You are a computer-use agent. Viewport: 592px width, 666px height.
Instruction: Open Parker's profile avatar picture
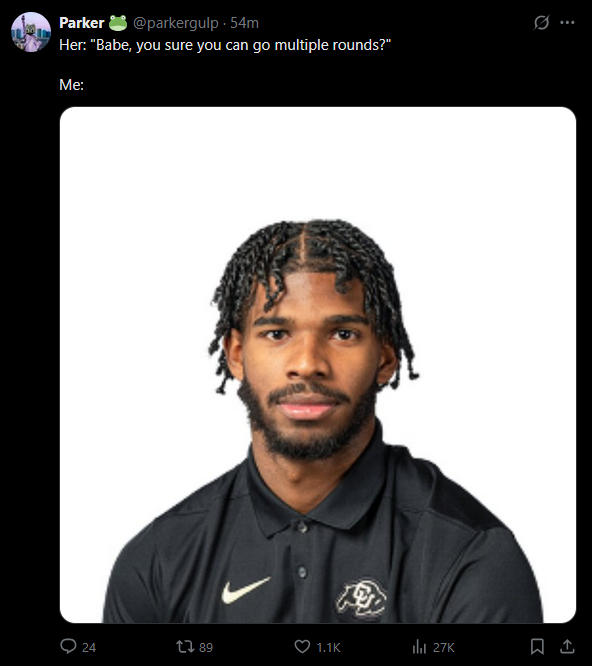point(31,32)
